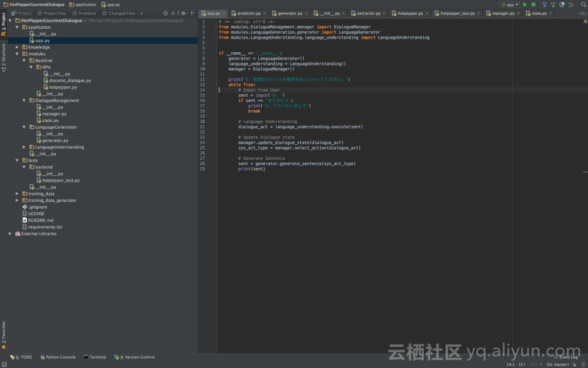The image size is (588, 368).
Task: Open the Python Console tool window
Action: click(x=58, y=357)
